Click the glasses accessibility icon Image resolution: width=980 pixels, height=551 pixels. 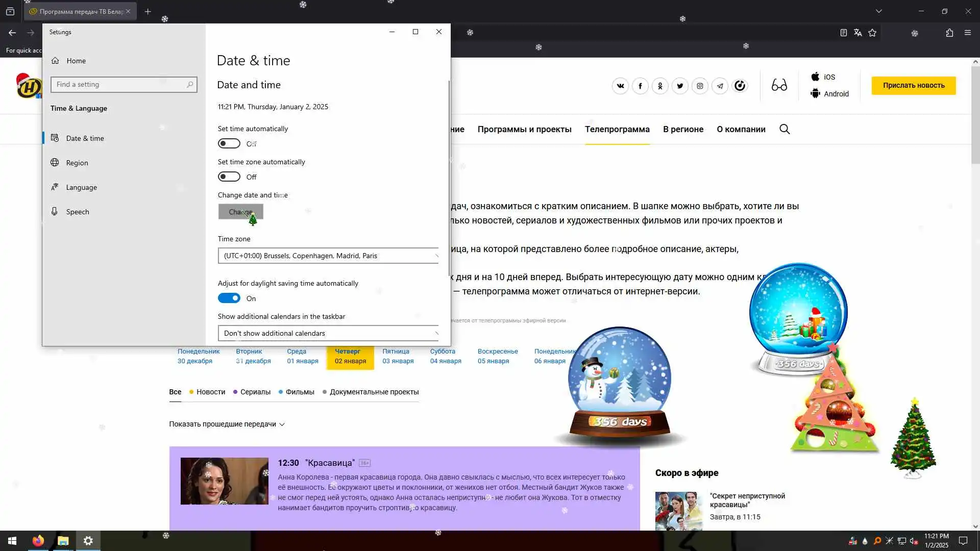pos(779,85)
